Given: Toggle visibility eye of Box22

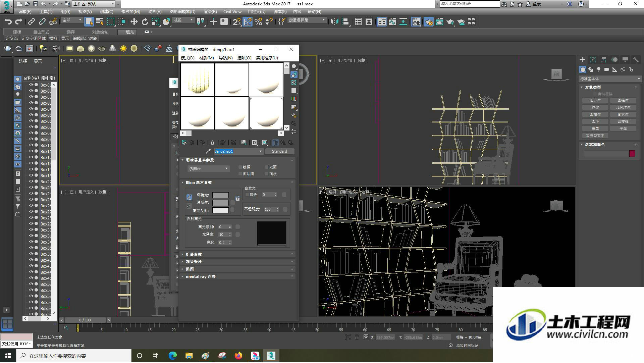Looking at the screenshot, I should coord(31,182).
